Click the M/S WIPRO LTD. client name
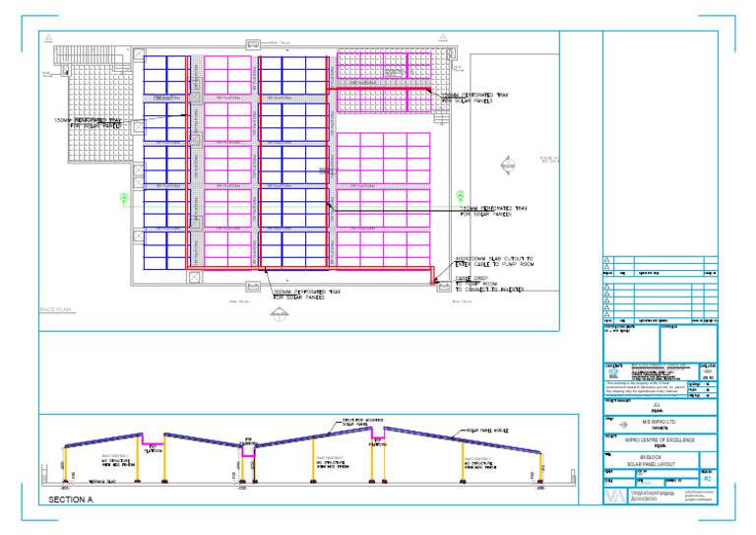This screenshot has height=535, width=756. pos(659,422)
